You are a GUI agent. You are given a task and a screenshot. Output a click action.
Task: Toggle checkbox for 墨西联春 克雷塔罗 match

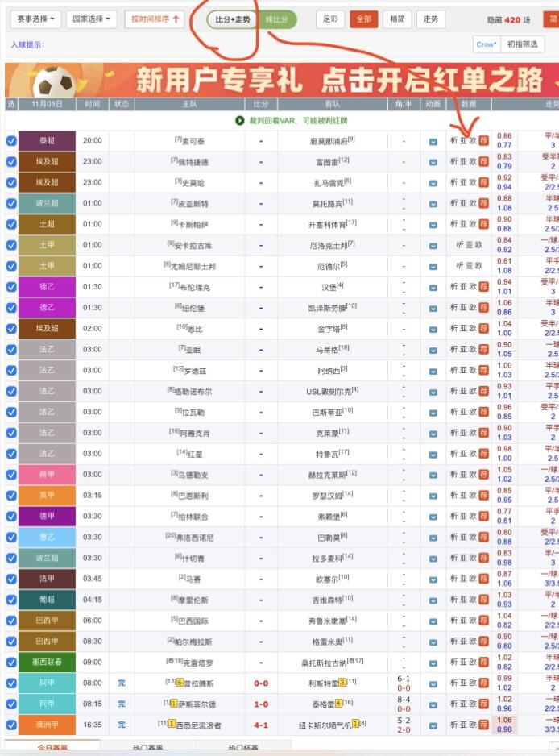point(11,663)
